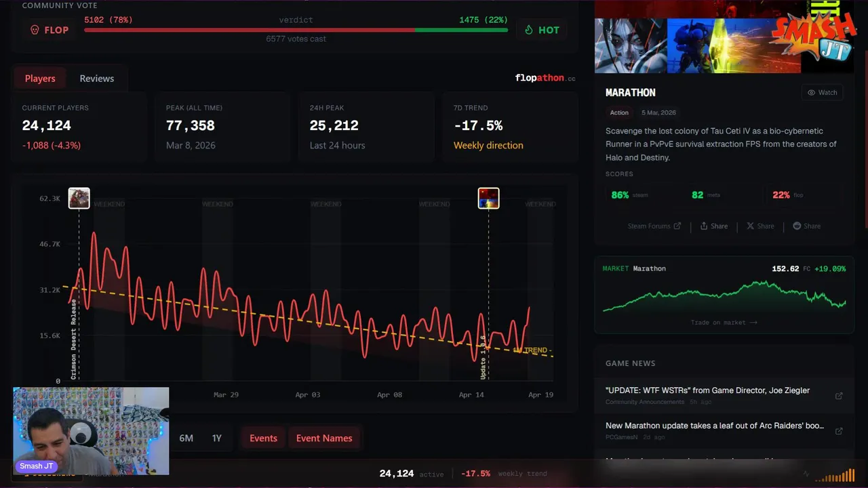Click the Smash JT logo overlay
This screenshot has height=488, width=868.
[x=814, y=36]
